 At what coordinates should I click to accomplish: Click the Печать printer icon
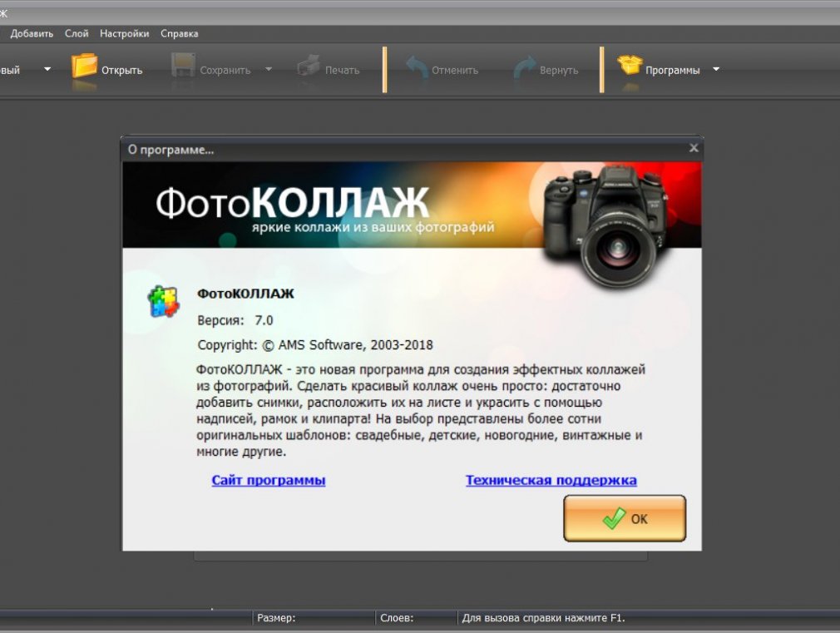point(309,66)
